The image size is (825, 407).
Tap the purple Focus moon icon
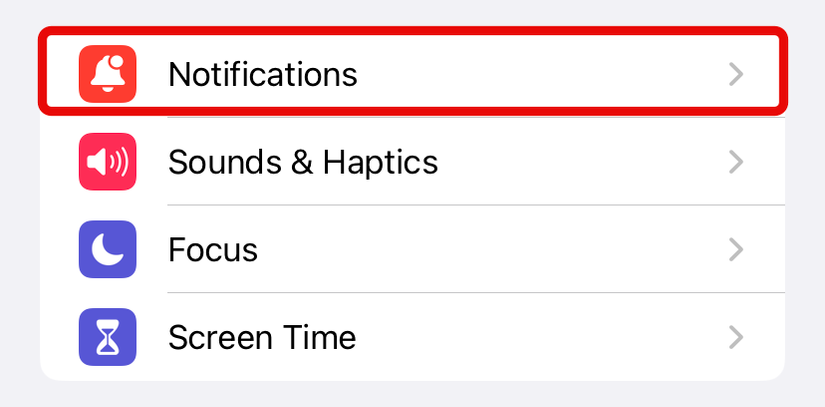click(x=107, y=249)
